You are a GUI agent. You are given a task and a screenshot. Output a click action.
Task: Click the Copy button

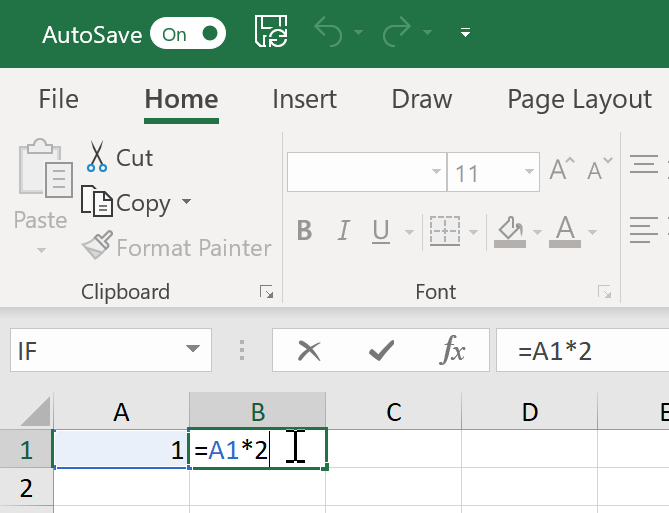pyautogui.click(x=126, y=202)
